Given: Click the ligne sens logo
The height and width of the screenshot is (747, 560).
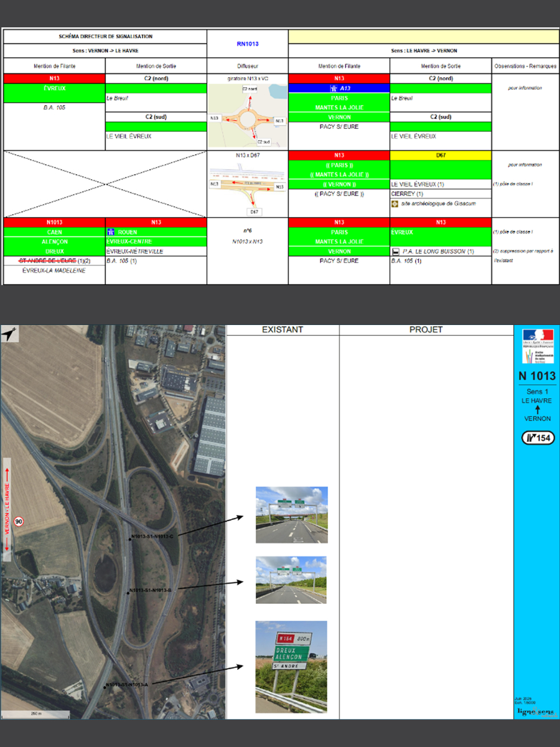Looking at the screenshot, I should click(536, 712).
